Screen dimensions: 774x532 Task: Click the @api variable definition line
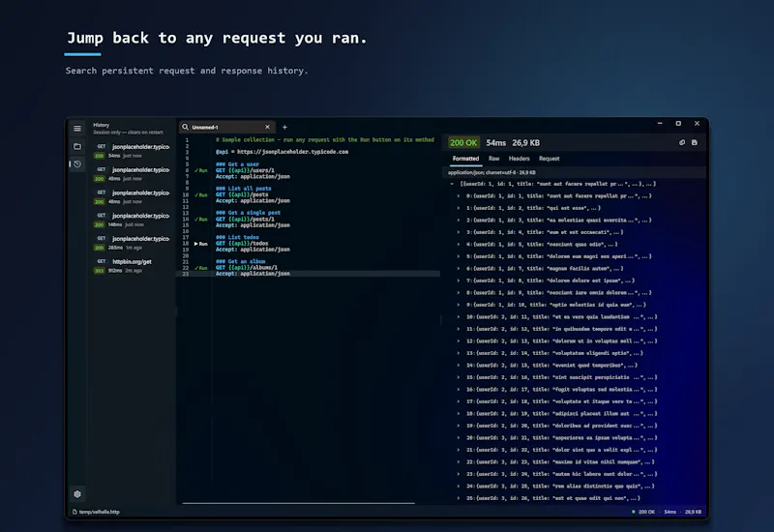pyautogui.click(x=282, y=152)
